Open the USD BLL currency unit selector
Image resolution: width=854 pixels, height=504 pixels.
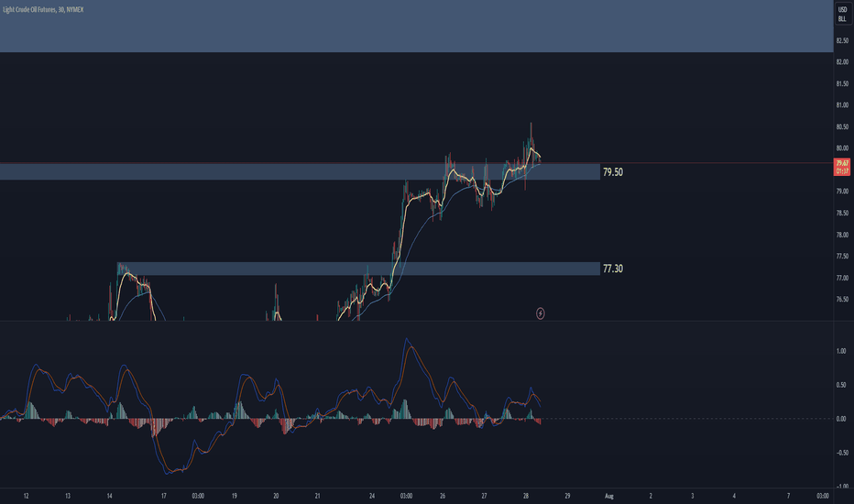coord(842,15)
